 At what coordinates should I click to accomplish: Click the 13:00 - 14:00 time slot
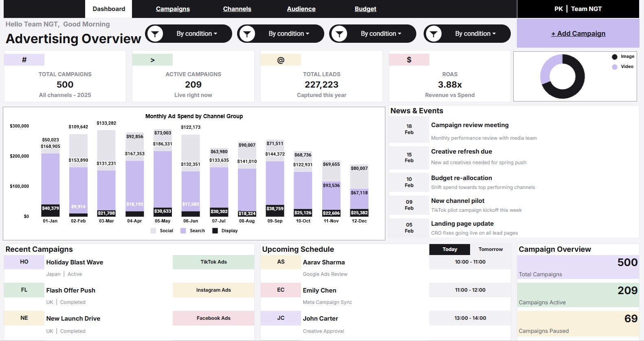click(470, 318)
